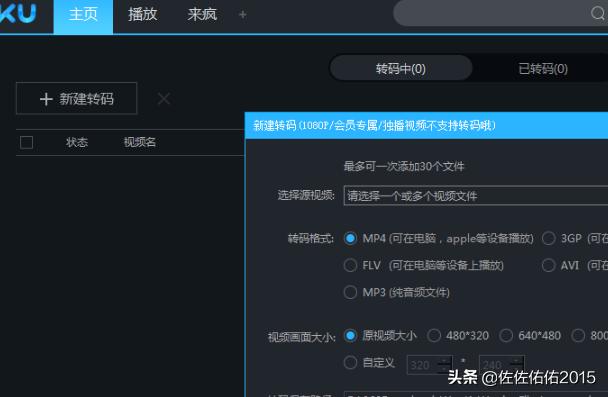This screenshot has width=608, height=397.
Task: Click the search magnifier icon
Action: [x=598, y=13]
